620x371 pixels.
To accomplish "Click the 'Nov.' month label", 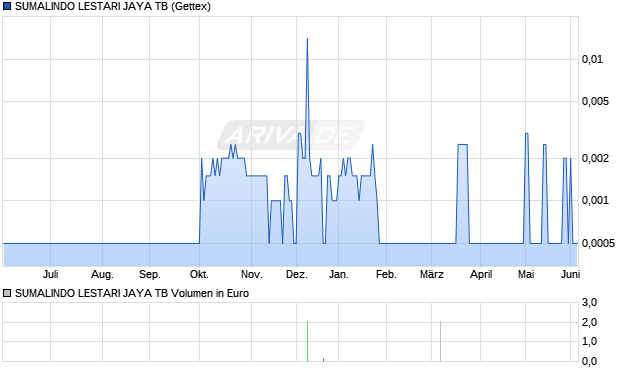I will (x=252, y=274).
